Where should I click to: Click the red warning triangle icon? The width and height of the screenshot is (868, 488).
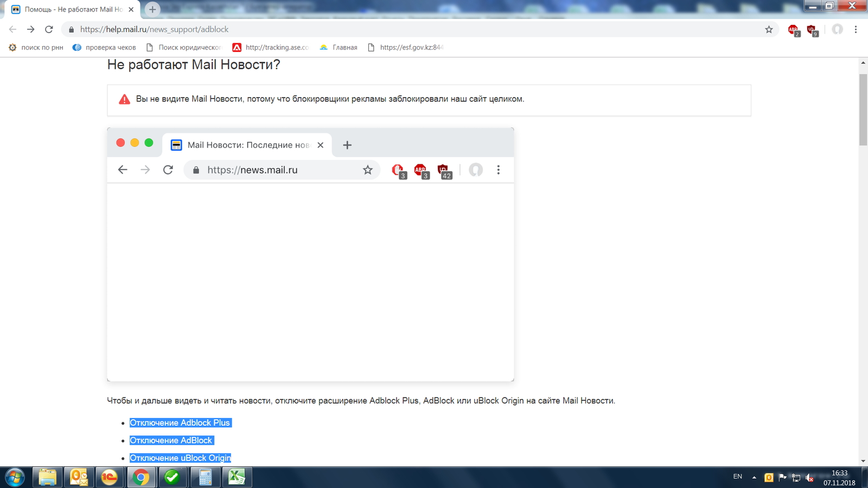[124, 99]
